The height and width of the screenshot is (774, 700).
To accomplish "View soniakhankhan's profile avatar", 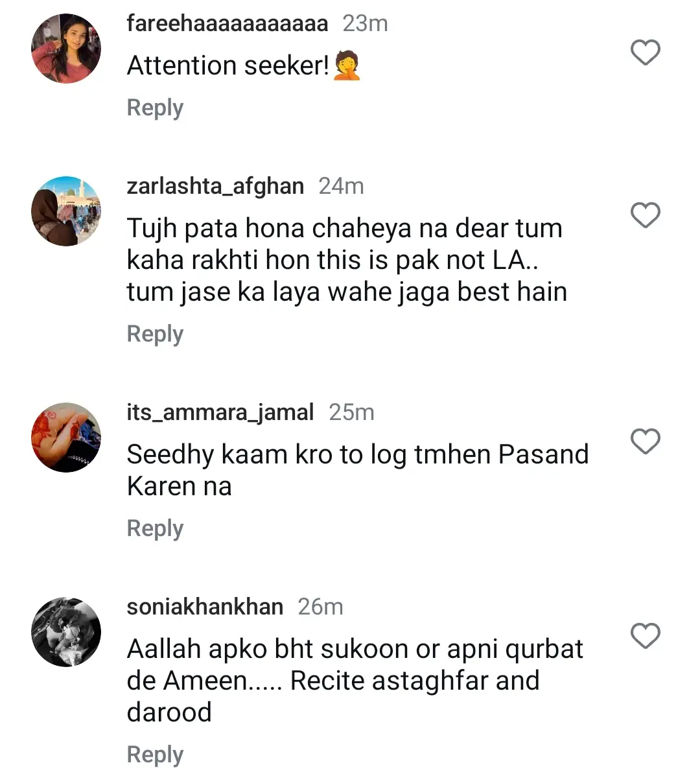I will (66, 632).
